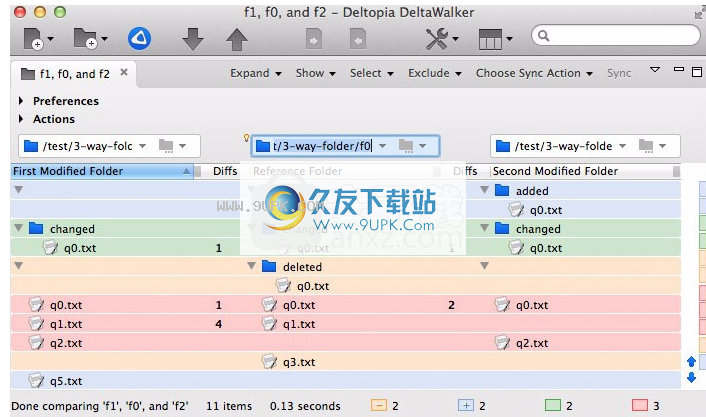Toggle the red conflict items filter swatch
This screenshot has height=417, width=706.
pyautogui.click(x=640, y=405)
